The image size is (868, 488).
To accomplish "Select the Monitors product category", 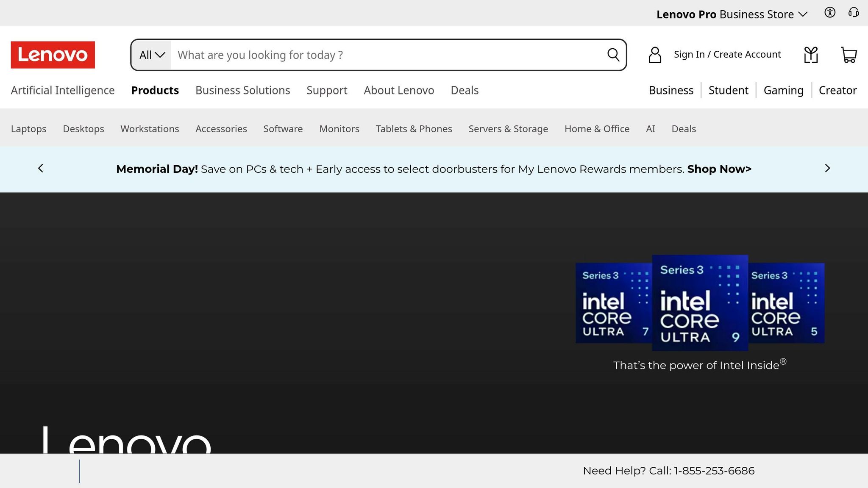I will point(339,129).
